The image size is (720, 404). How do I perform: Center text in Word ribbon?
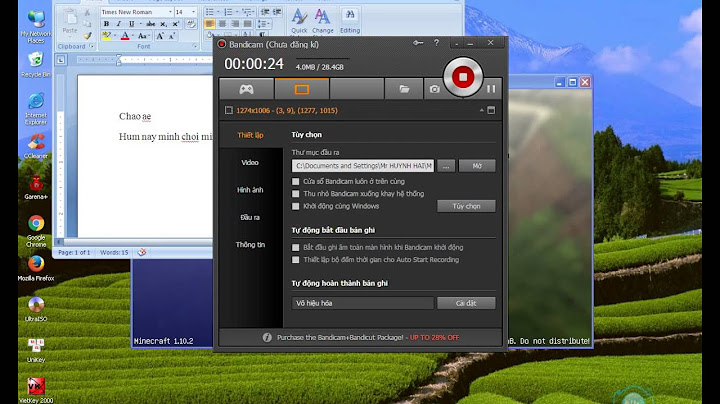(x=222, y=24)
